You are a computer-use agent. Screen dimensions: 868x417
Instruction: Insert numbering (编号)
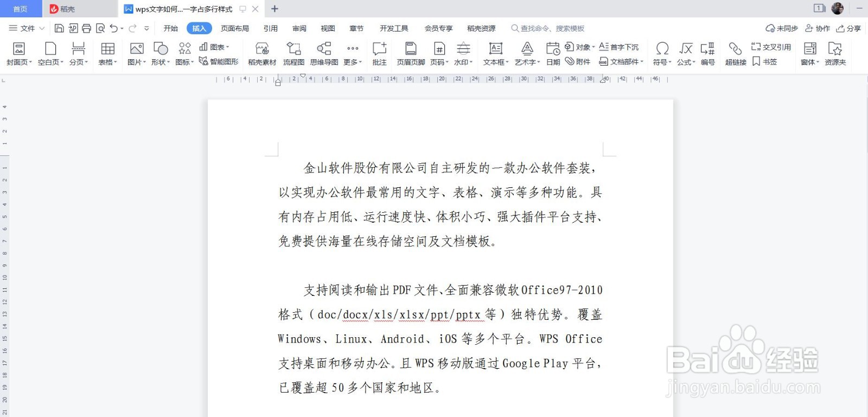pyautogui.click(x=707, y=54)
